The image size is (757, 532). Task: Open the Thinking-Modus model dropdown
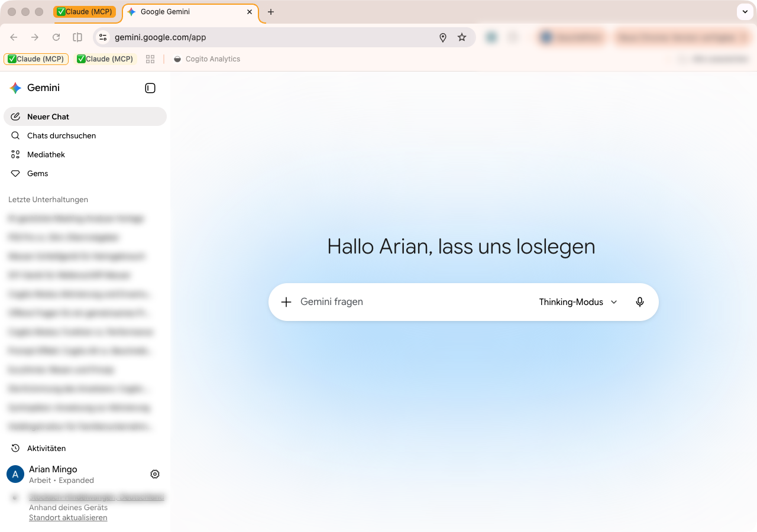[578, 302]
